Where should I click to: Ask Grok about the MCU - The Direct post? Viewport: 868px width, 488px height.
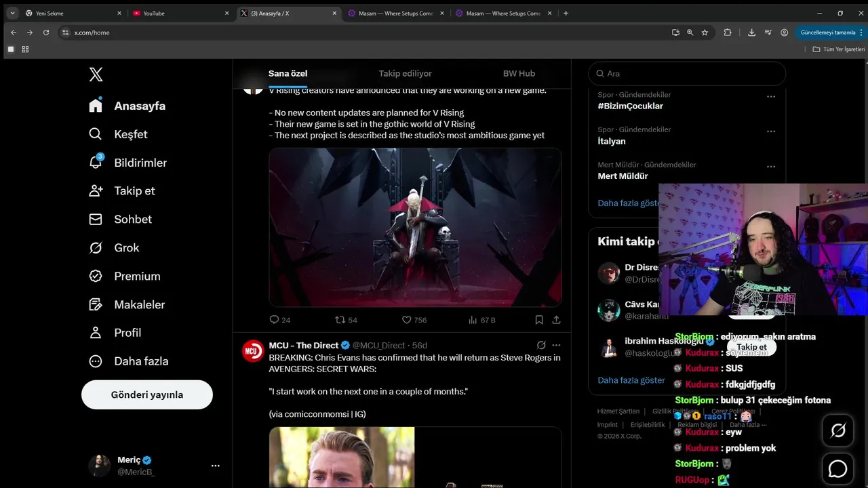point(541,345)
